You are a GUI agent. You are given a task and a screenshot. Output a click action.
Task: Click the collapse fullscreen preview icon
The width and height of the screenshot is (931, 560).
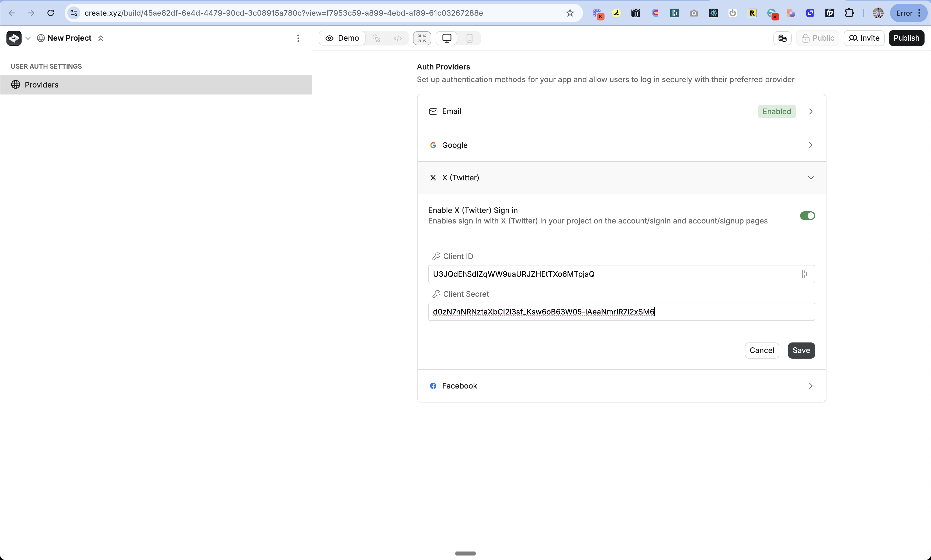(422, 38)
